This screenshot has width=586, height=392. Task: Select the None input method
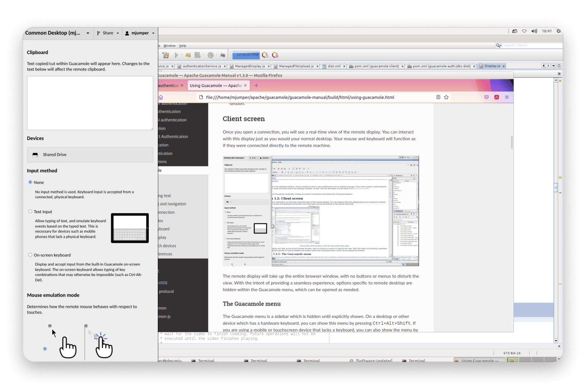30,182
